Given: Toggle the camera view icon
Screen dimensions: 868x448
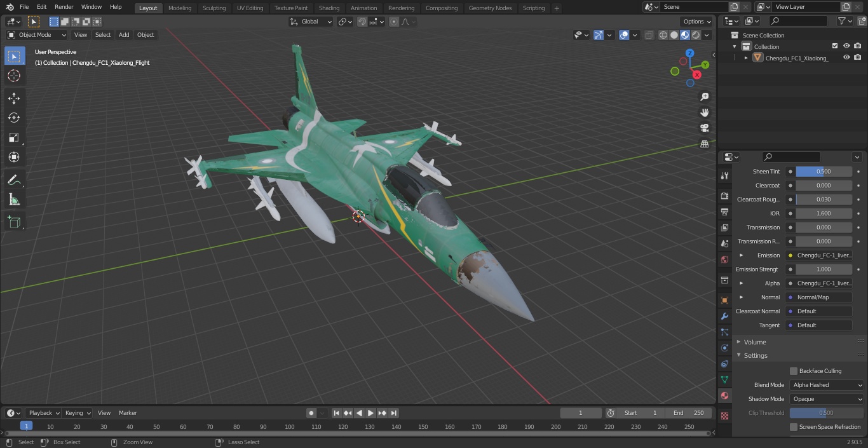Looking at the screenshot, I should (x=705, y=128).
